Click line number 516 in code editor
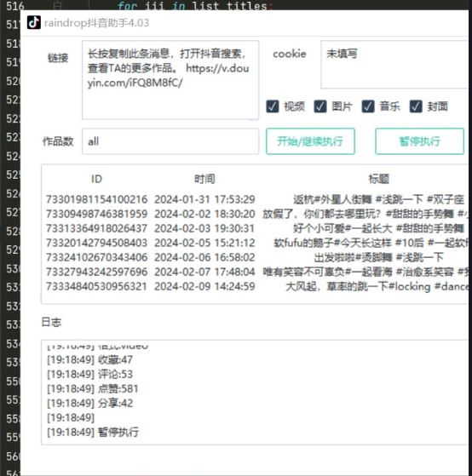Image resolution: width=472 pixels, height=476 pixels. [x=14, y=5]
